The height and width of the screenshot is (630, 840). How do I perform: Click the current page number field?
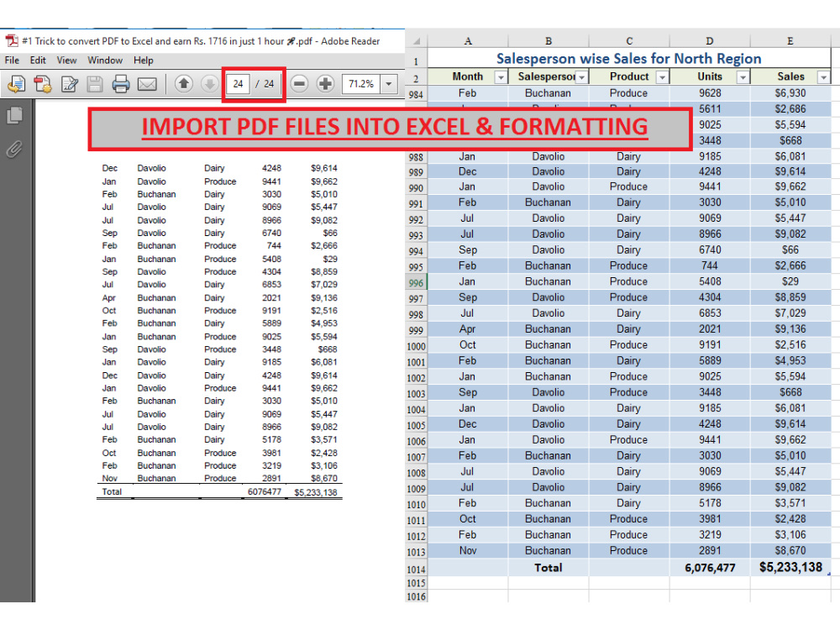click(x=238, y=83)
